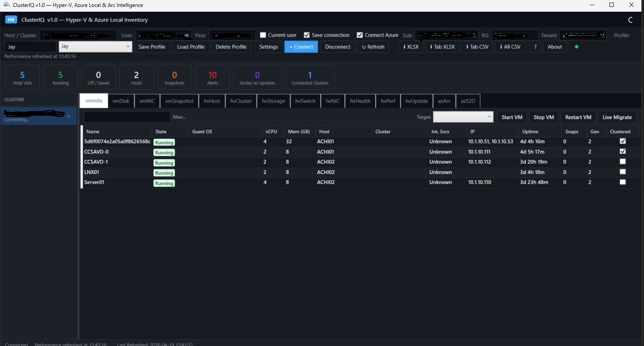The width and height of the screenshot is (644, 346).
Task: Remove the cluster with the X icon
Action: click(x=69, y=116)
